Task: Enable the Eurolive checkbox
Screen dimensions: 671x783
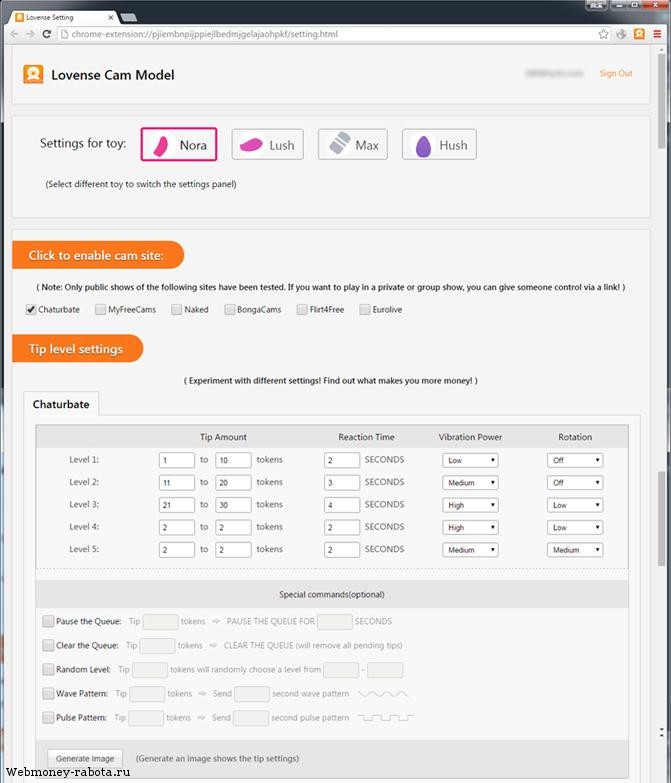Action: 365,310
